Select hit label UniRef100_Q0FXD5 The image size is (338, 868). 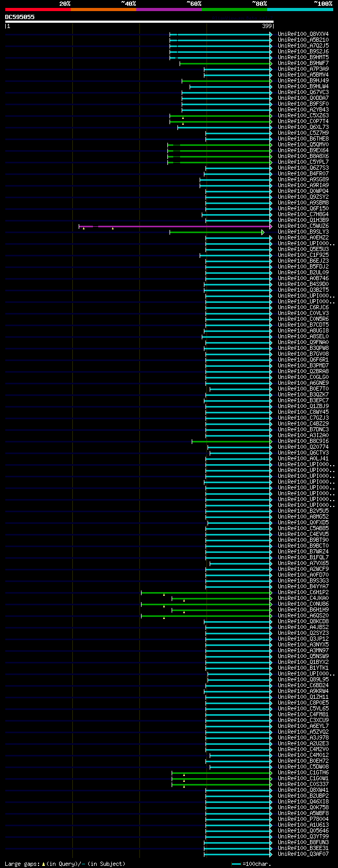click(x=303, y=522)
